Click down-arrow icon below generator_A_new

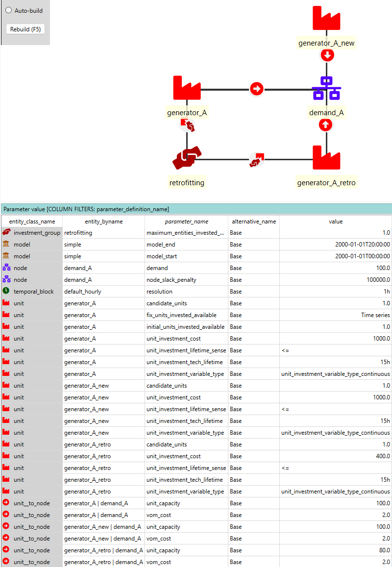tap(327, 55)
